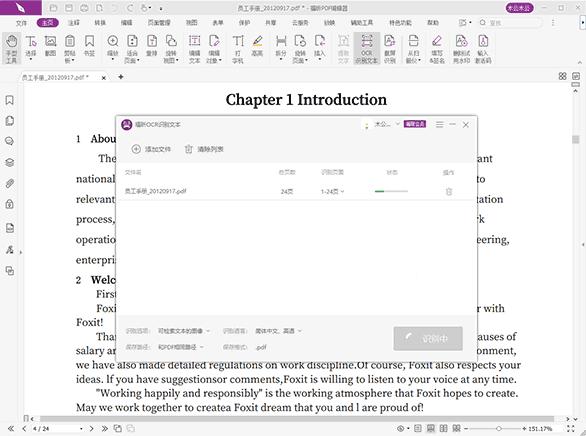Go to previous page in status bar
Image resolution: width=586 pixels, height=436 pixels.
click(25, 429)
